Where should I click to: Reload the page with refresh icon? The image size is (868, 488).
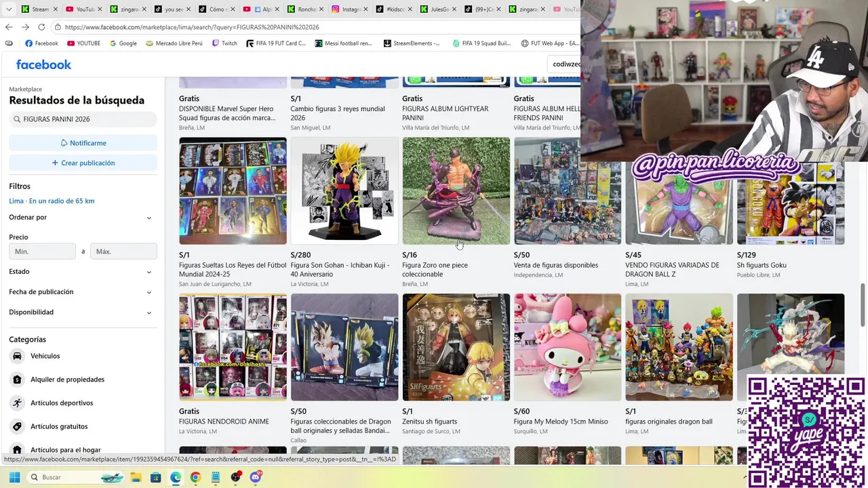41,27
